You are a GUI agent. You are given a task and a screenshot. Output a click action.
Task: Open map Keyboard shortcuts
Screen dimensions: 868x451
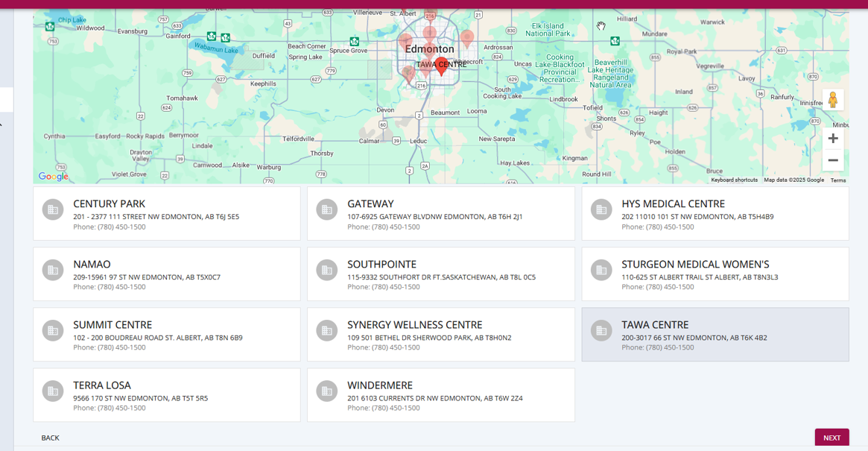734,180
